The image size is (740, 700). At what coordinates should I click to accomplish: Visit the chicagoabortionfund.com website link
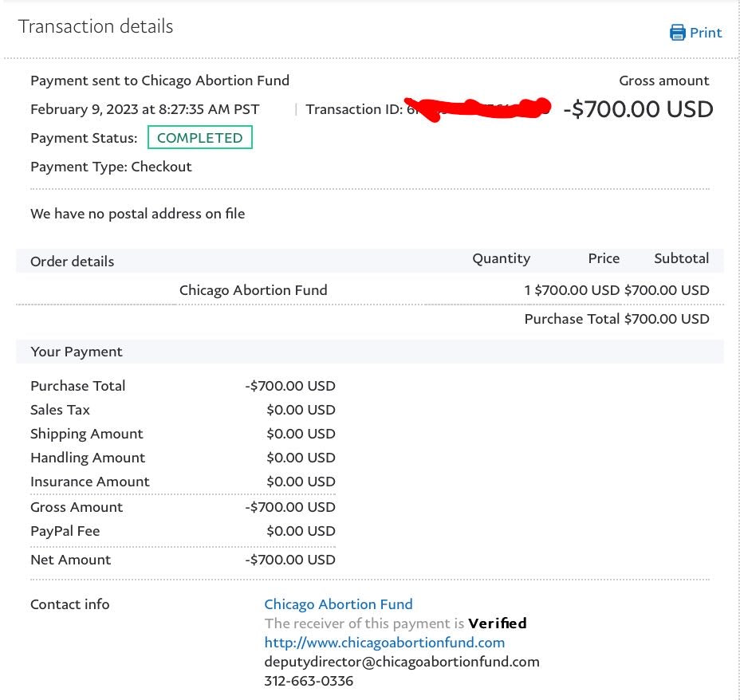point(384,643)
